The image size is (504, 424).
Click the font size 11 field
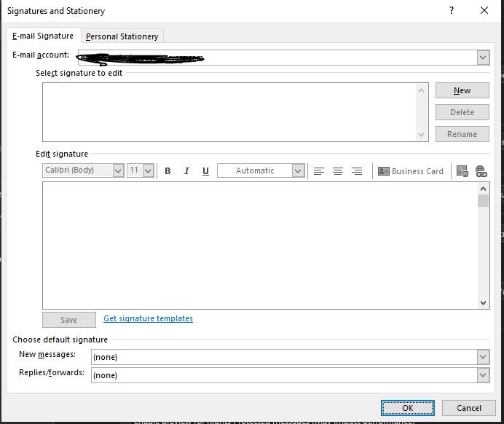[x=135, y=170]
